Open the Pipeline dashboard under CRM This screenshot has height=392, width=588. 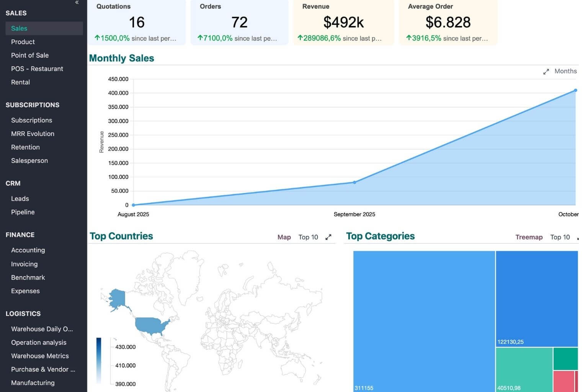tap(23, 212)
